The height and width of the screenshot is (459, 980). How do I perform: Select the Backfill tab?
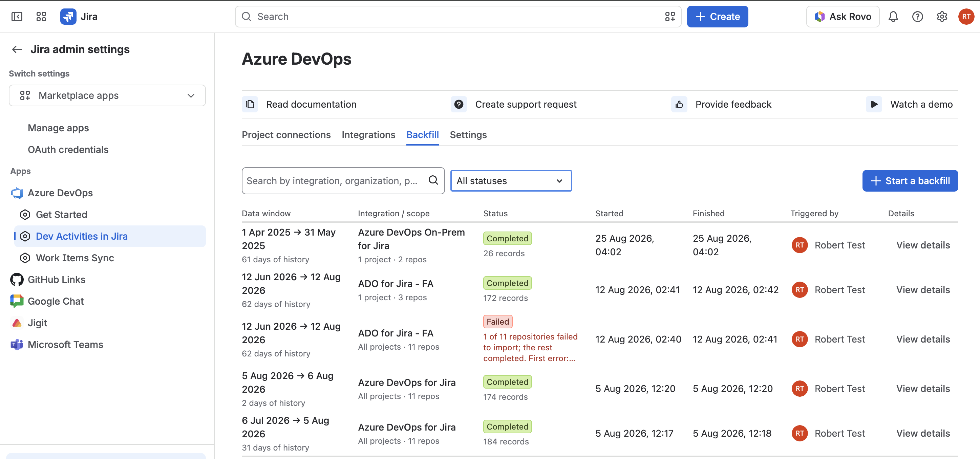tap(422, 135)
